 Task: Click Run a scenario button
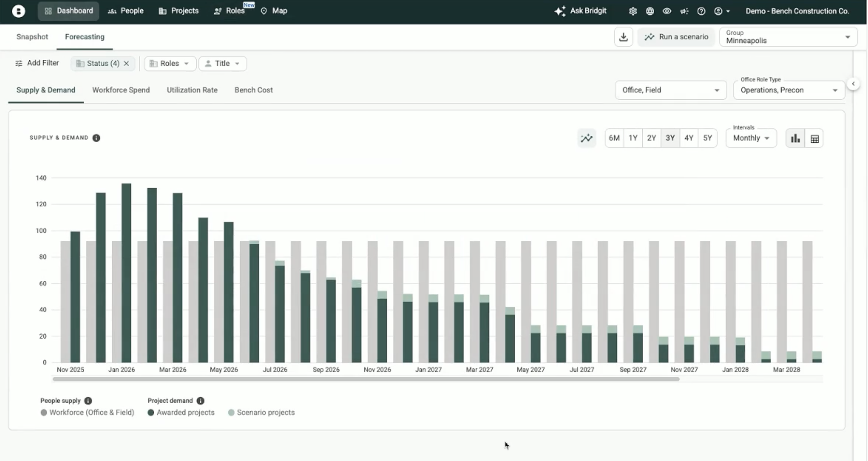click(676, 37)
